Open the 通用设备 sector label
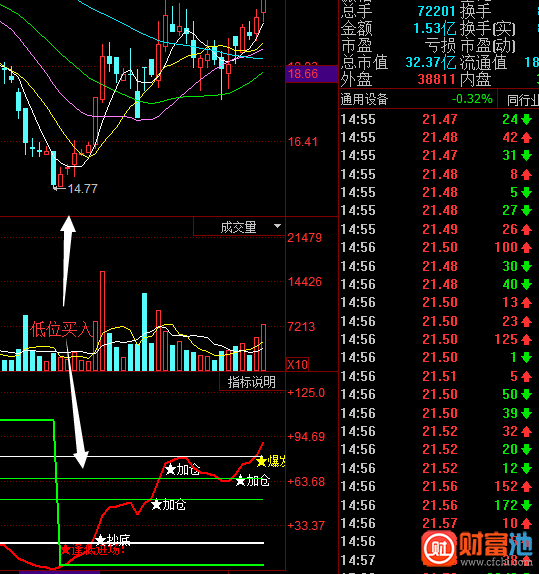Image resolution: width=539 pixels, height=574 pixels. 364,99
